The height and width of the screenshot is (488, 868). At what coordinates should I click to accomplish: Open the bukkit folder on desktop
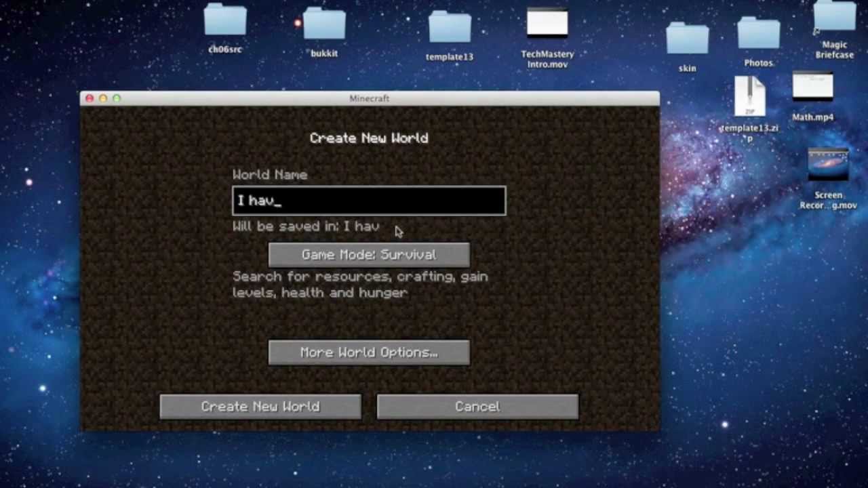pyautogui.click(x=324, y=23)
